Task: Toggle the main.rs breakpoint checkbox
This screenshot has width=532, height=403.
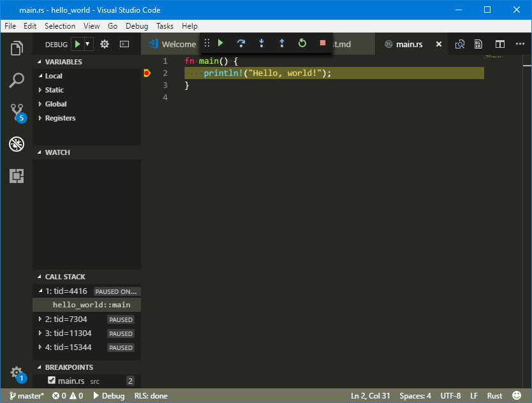Action: (x=51, y=381)
